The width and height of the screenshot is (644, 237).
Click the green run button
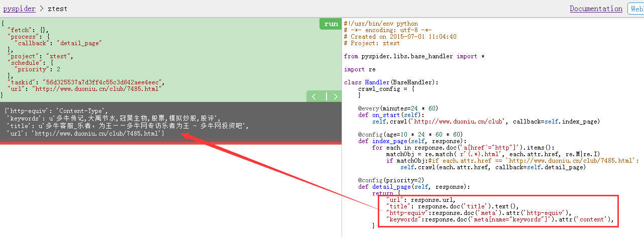click(331, 24)
